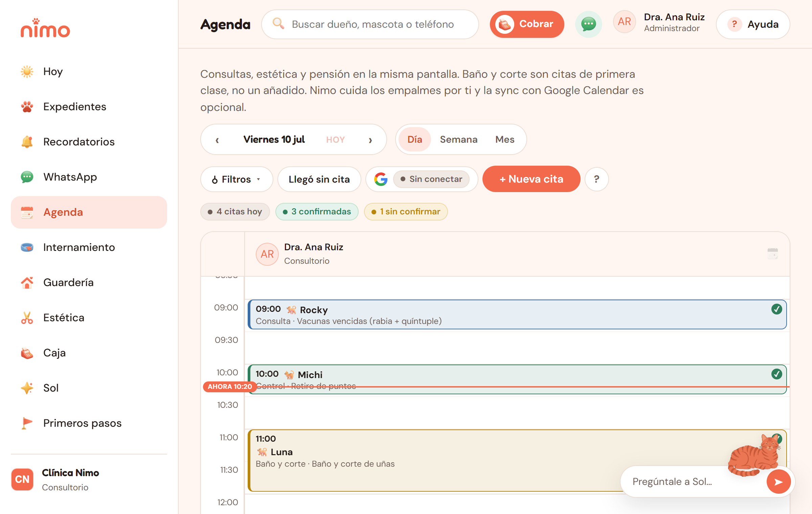This screenshot has height=514, width=812.
Task: Open Caja via its cash register icon
Action: 27,353
